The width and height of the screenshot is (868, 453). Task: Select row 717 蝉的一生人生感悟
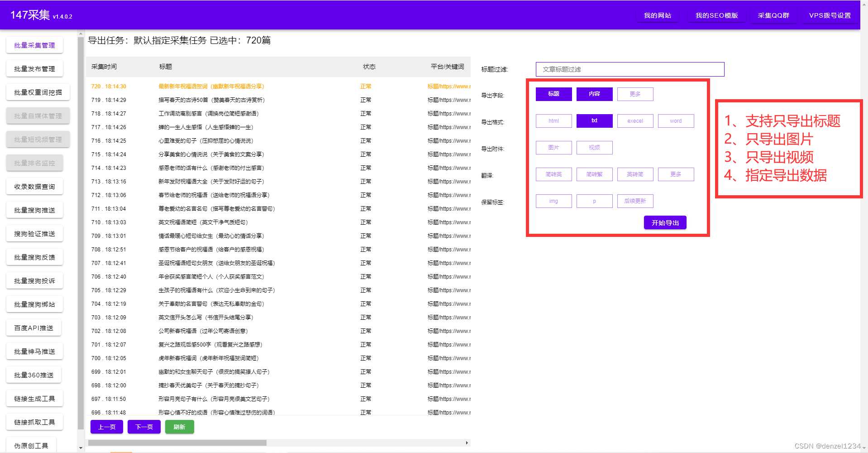(278, 127)
